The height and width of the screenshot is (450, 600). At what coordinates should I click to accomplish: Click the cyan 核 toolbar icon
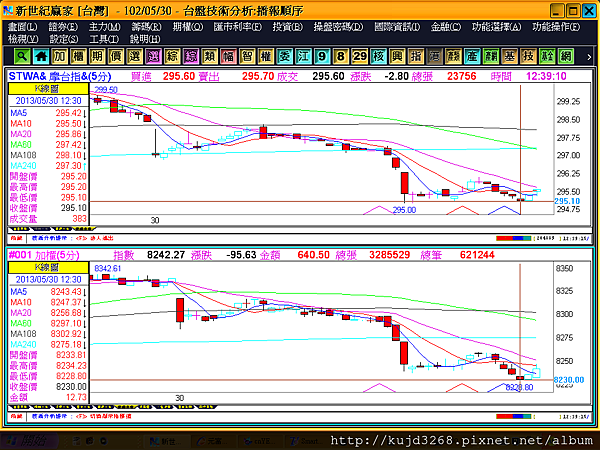[x=378, y=57]
